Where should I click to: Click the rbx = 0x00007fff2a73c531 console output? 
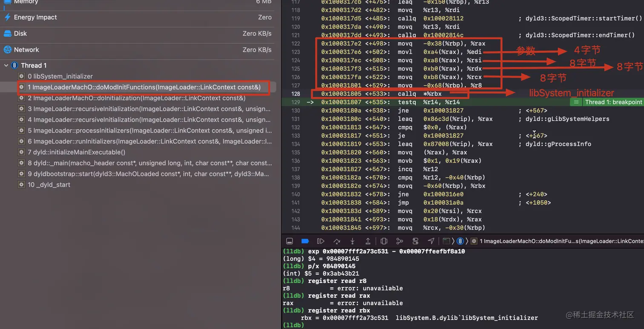coord(419,318)
